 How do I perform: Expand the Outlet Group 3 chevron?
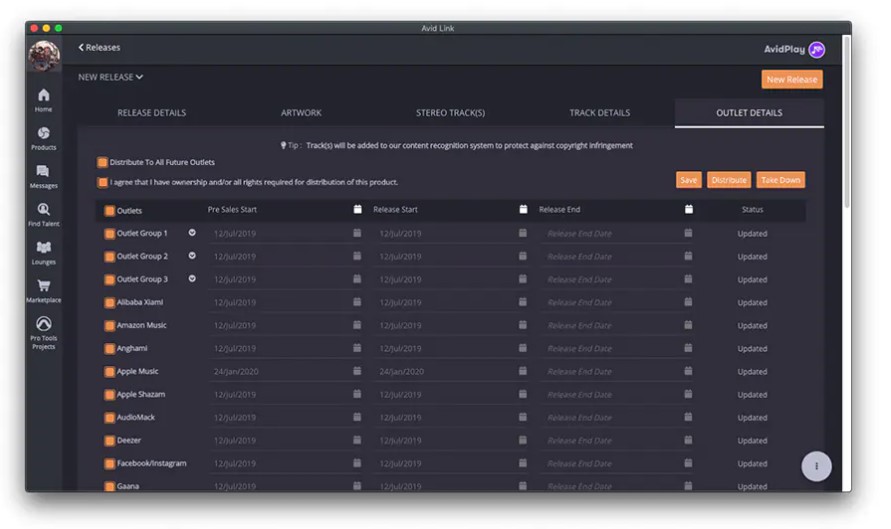point(192,278)
